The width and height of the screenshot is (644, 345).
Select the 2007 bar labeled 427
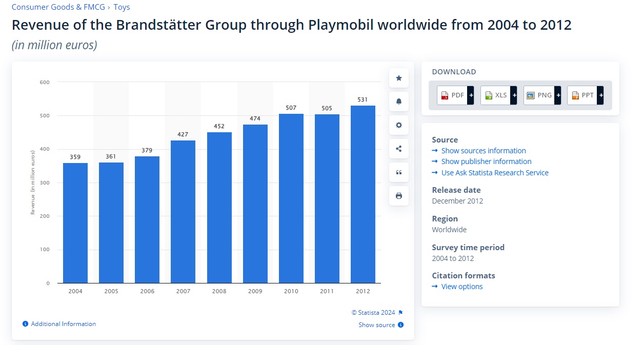click(183, 212)
